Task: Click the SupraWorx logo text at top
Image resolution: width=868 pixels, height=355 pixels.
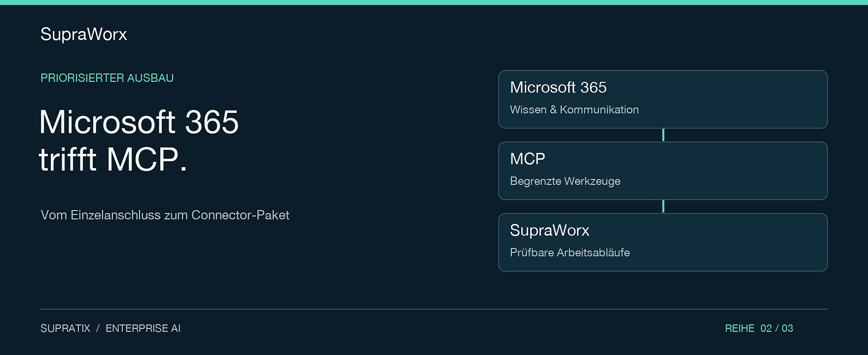Action: click(84, 35)
